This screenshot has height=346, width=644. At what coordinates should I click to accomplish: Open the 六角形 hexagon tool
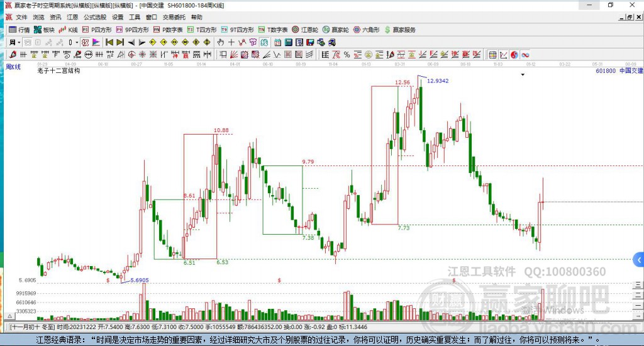click(x=367, y=30)
